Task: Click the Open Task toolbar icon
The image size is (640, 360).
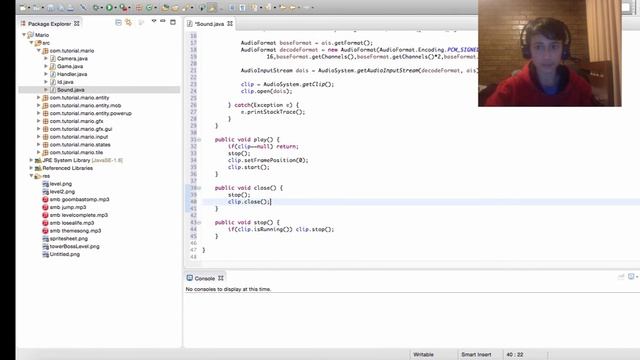Action: coord(175,7)
